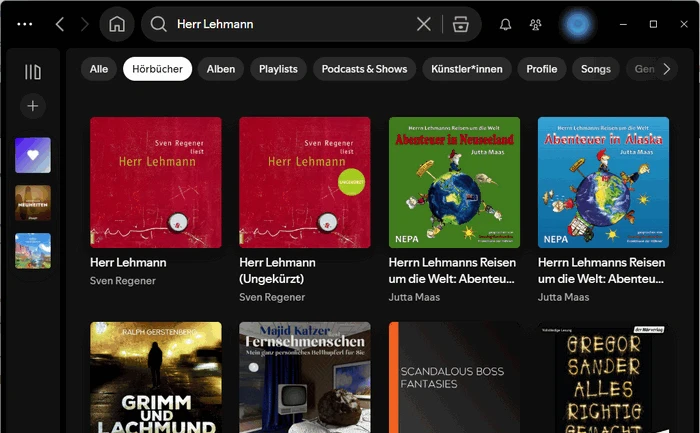
Task: Click the search magnifier icon
Action: coord(158,24)
